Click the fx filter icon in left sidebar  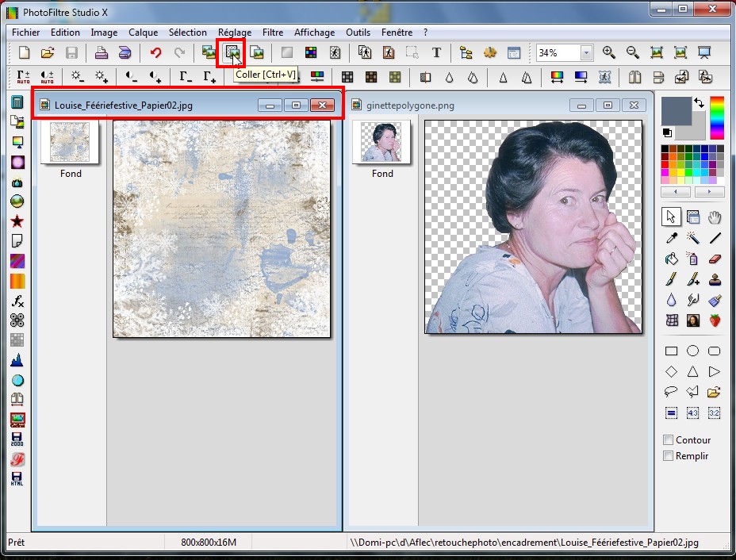point(17,301)
